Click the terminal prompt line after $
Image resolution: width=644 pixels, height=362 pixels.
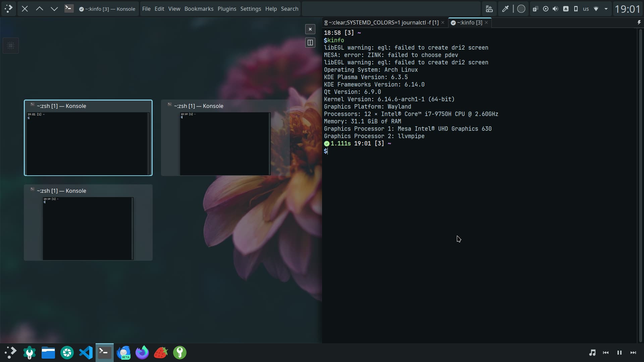480,151
